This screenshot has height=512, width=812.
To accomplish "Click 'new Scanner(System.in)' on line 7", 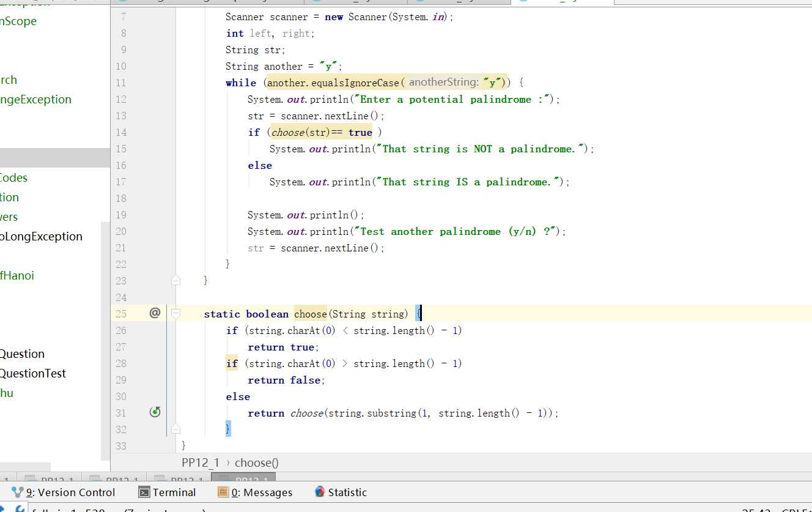I will click(387, 17).
